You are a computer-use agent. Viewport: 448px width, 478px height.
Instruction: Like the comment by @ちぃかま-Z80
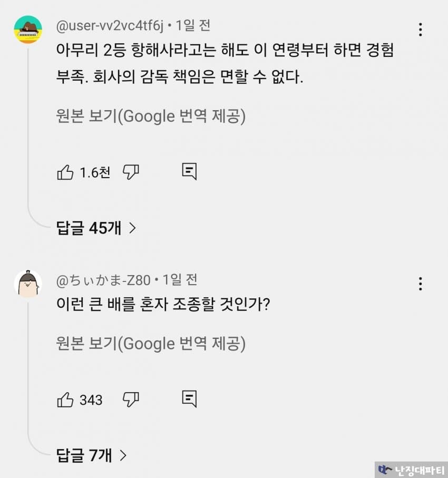(65, 400)
